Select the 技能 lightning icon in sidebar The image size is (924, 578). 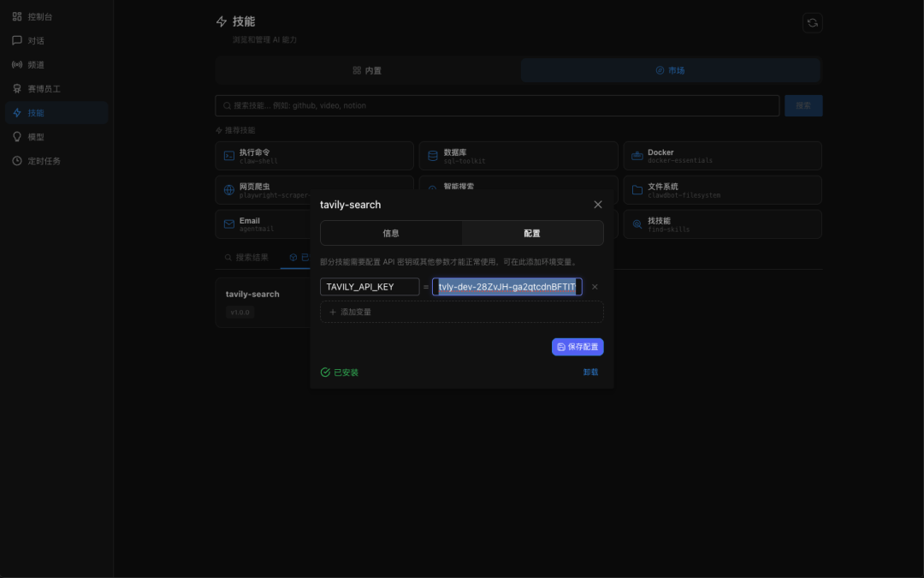click(17, 113)
